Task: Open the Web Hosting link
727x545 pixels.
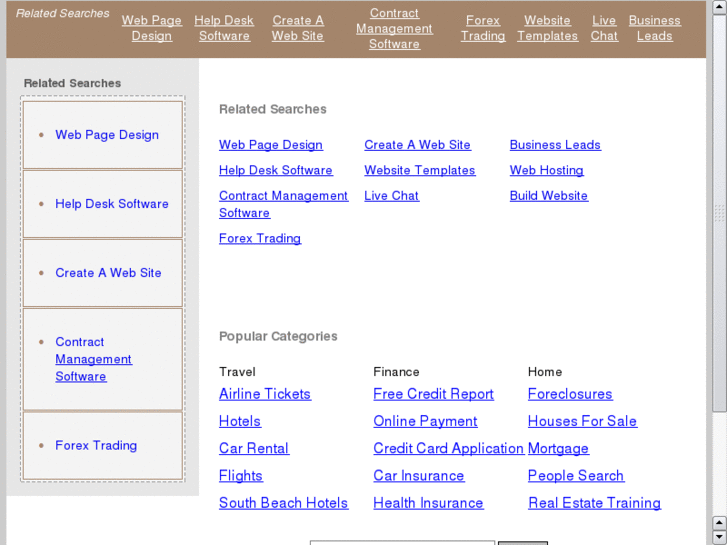Action: pos(547,171)
